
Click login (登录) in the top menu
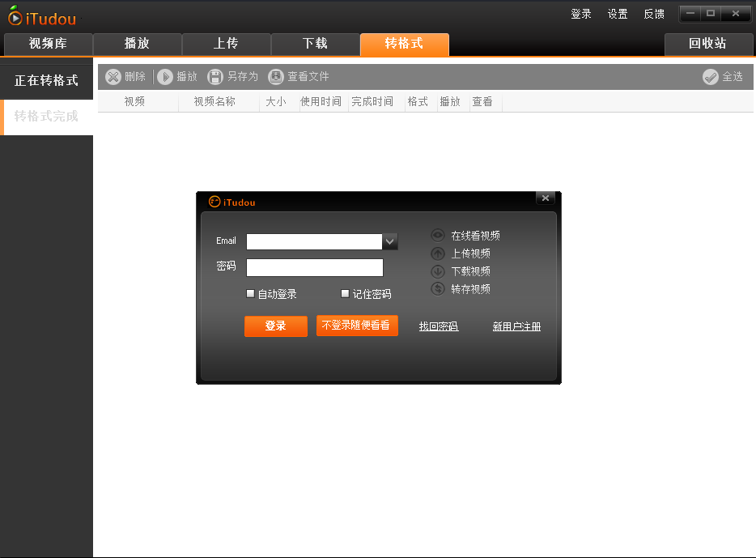tap(581, 14)
